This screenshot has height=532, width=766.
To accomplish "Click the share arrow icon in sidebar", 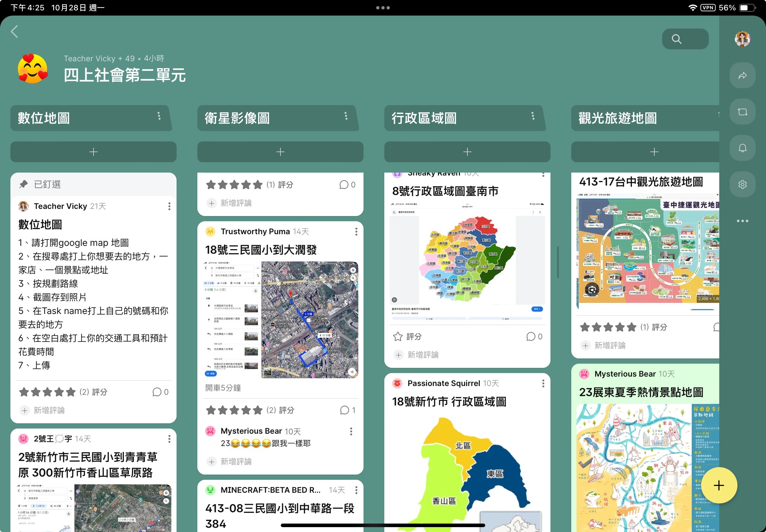I will tap(742, 76).
